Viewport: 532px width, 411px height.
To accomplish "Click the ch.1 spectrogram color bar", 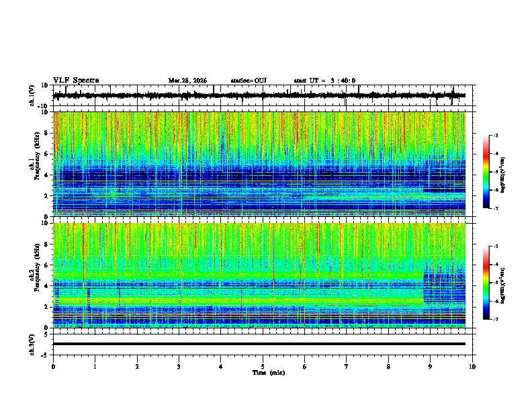I will point(486,172).
